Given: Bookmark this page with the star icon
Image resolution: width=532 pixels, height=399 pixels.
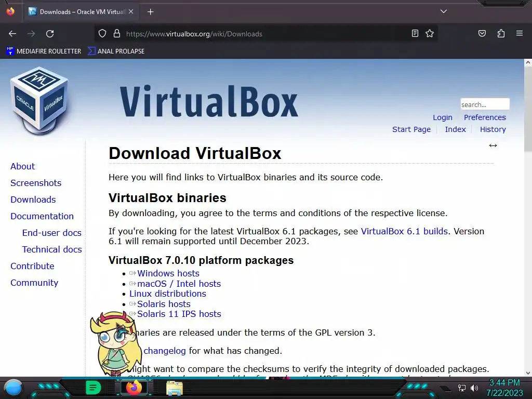Looking at the screenshot, I should [x=430, y=33].
